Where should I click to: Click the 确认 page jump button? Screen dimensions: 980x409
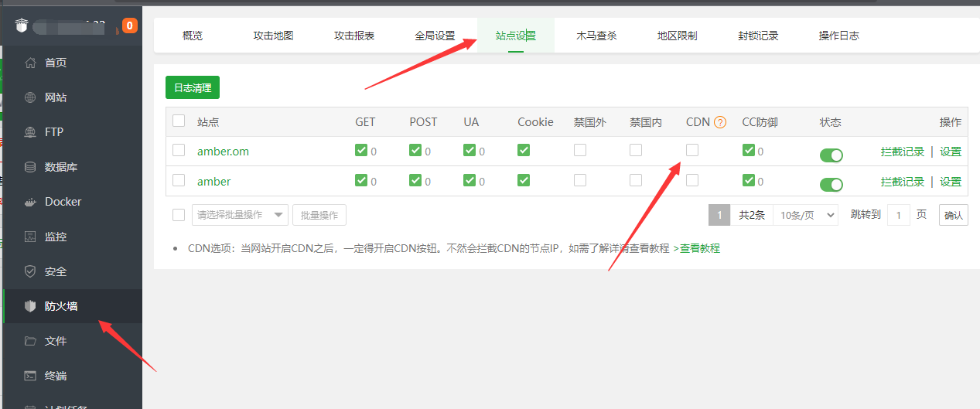point(954,215)
